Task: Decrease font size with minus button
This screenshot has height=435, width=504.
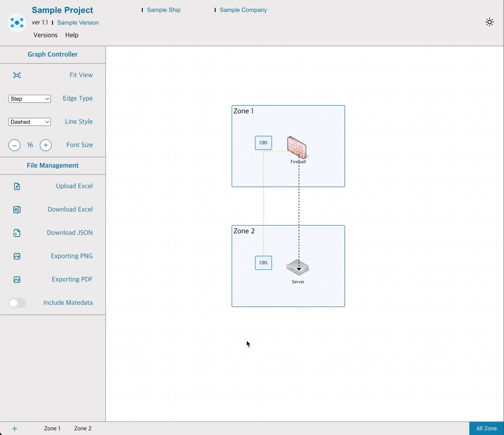Action: click(14, 145)
